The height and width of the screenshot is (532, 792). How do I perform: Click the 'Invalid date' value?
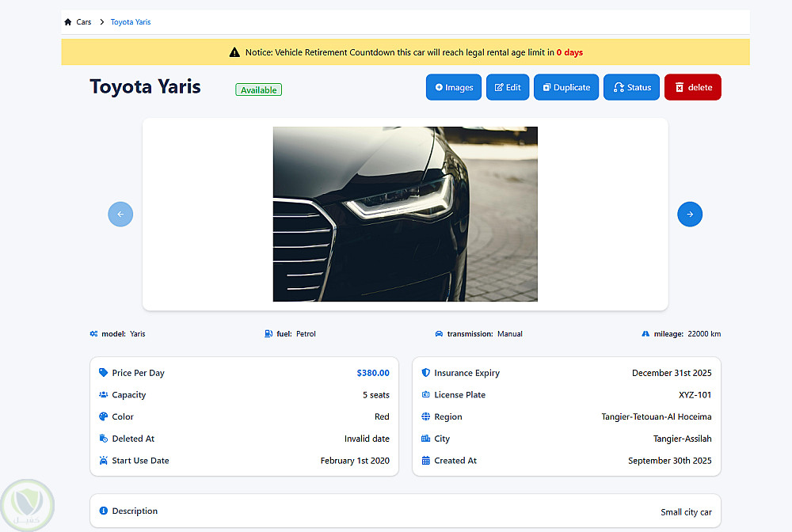tap(367, 439)
